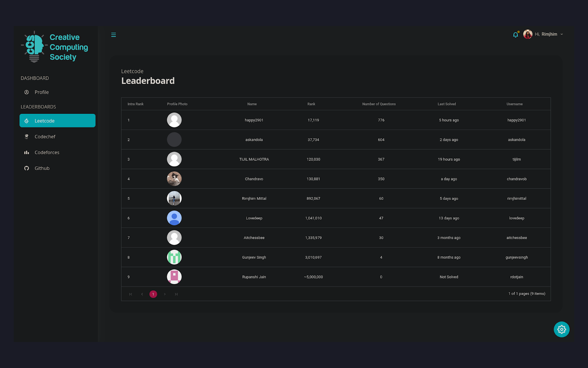Click the 'Hi, Rimjhim' greeting
The height and width of the screenshot is (368, 588).
point(546,34)
